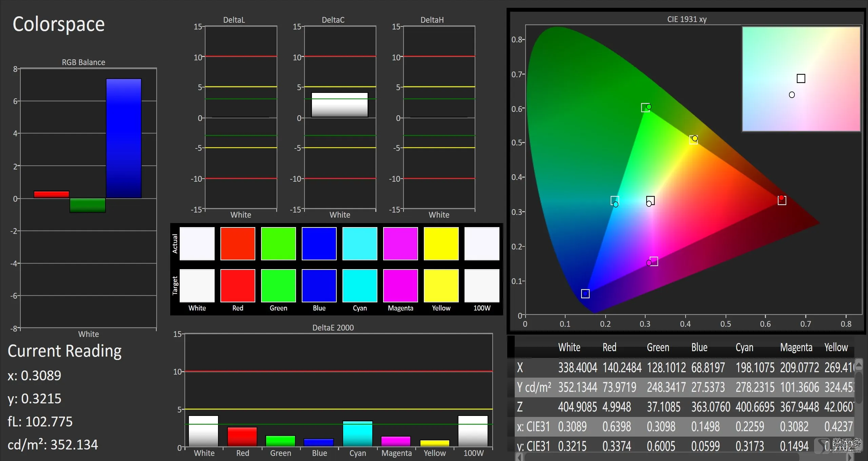The image size is (868, 461).
Task: Click the Target Blue swatch
Action: click(319, 285)
